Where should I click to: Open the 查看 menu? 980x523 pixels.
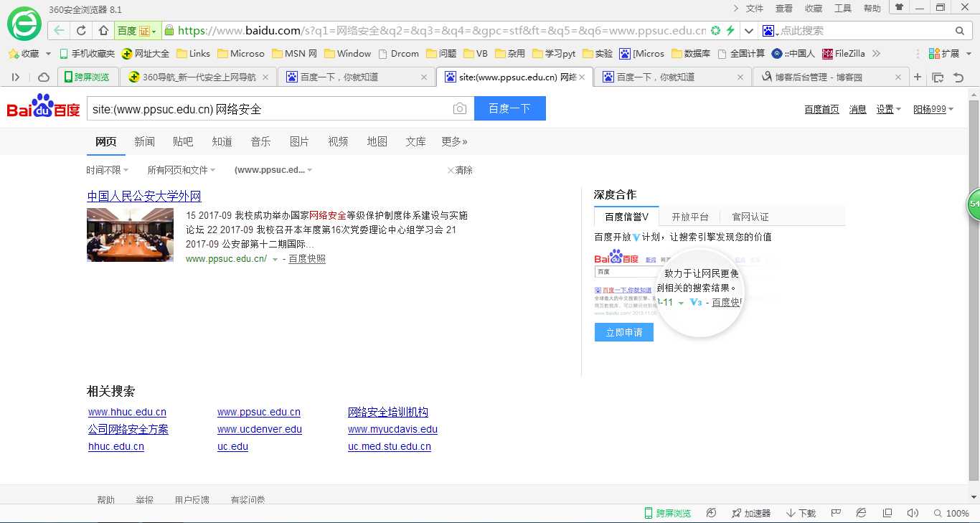(784, 8)
